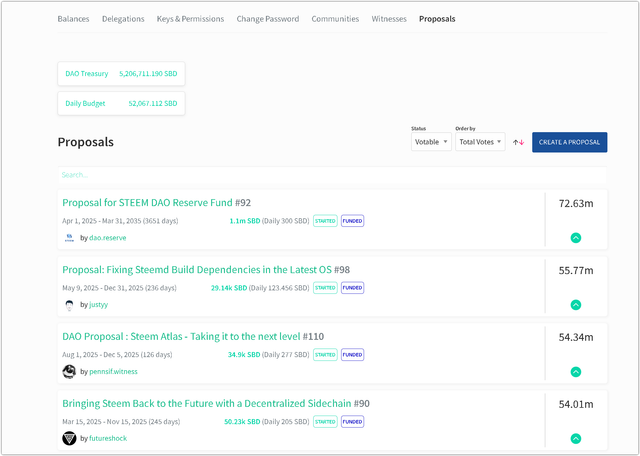Upvote the Steem Atlas proposal #110

[x=576, y=371]
